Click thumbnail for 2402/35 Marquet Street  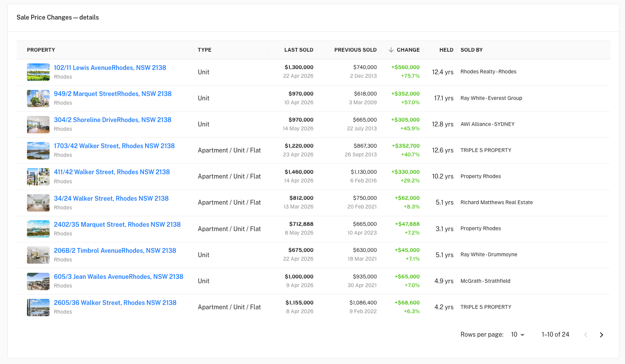click(x=38, y=229)
